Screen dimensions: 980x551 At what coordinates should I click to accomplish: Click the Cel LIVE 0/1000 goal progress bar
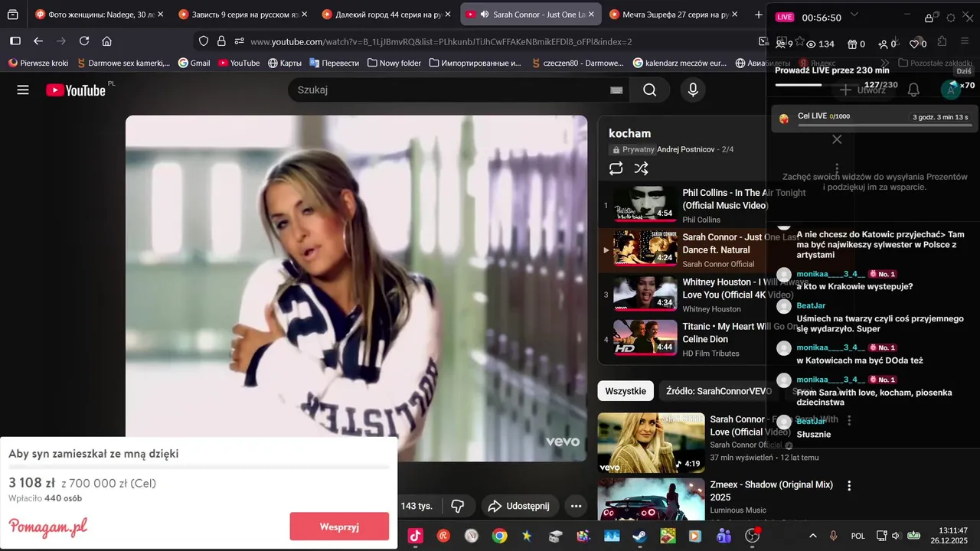pos(884,125)
